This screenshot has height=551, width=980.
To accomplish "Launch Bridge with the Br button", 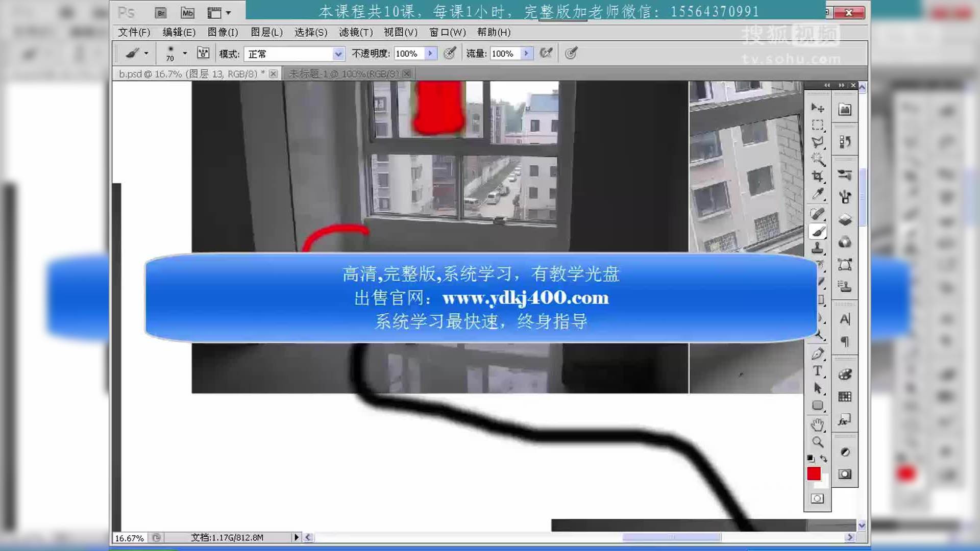I will 160,13.
